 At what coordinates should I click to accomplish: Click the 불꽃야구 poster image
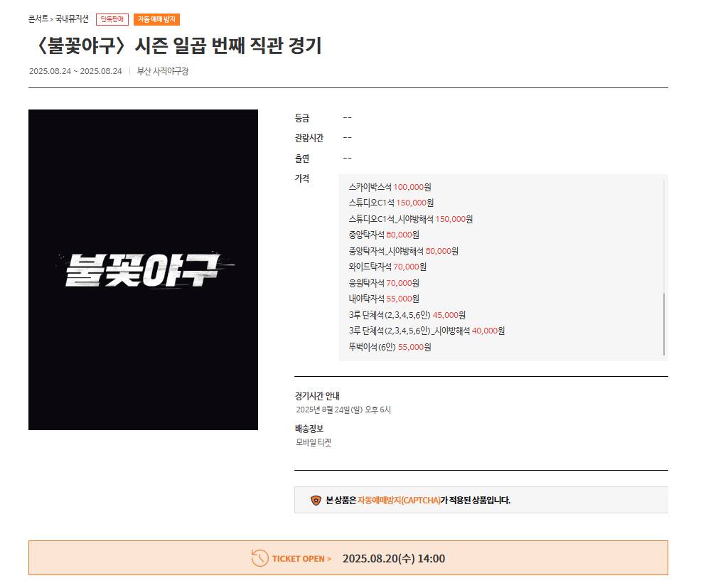point(143,269)
